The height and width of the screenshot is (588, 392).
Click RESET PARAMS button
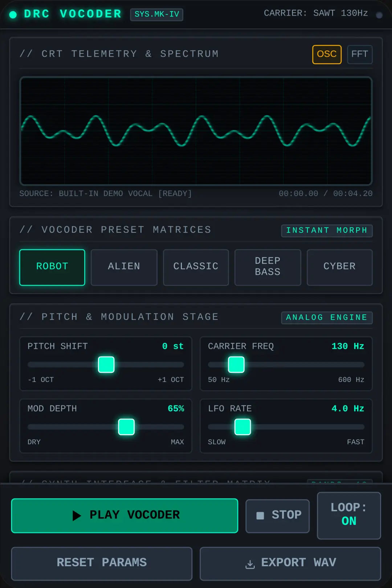[102, 563]
